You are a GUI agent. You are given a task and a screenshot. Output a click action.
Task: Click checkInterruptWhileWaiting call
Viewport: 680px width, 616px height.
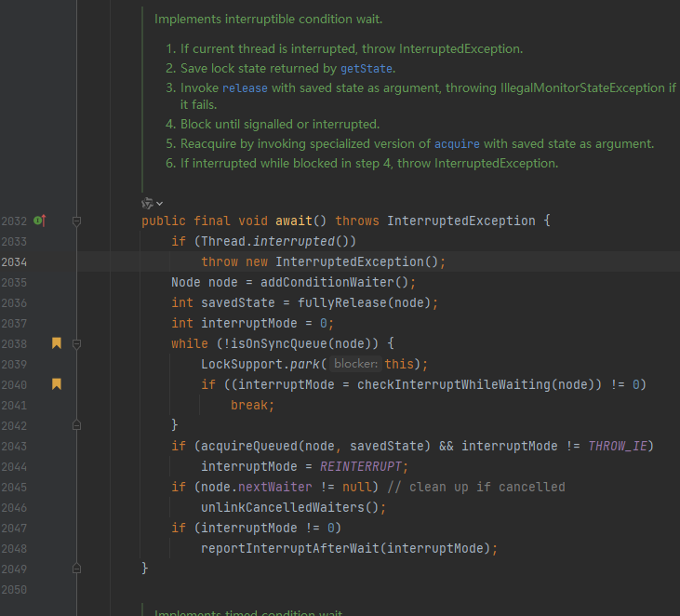click(453, 384)
